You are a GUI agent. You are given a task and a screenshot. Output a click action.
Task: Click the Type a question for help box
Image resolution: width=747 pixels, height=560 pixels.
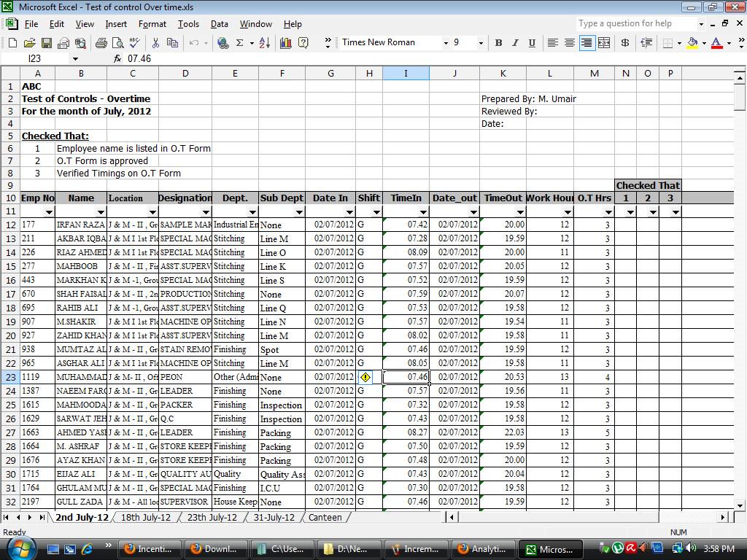click(636, 23)
